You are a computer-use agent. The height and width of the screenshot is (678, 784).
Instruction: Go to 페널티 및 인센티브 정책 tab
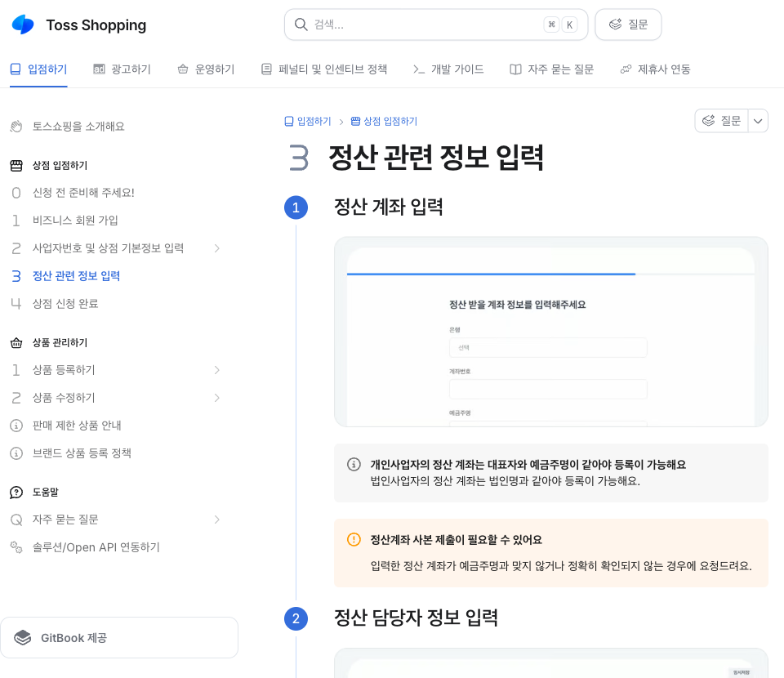[324, 69]
